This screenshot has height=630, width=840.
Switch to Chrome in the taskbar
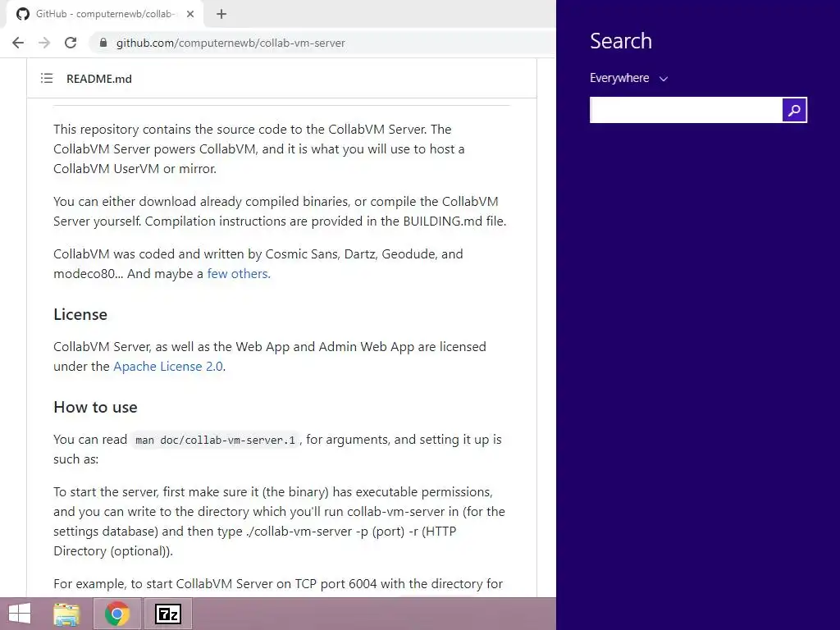(x=116, y=614)
